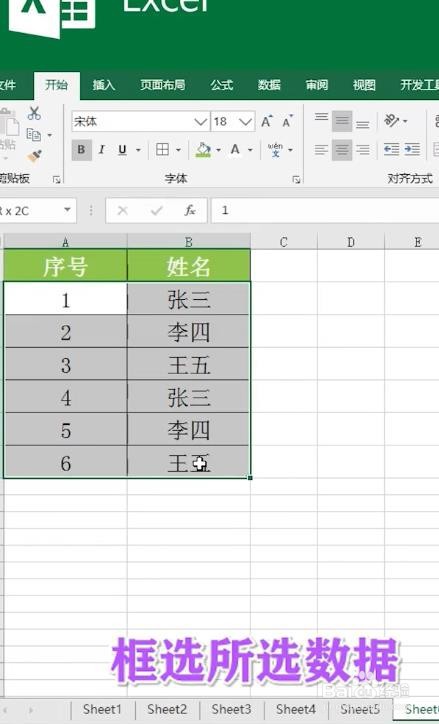Click the 序号 header cell

point(66,266)
